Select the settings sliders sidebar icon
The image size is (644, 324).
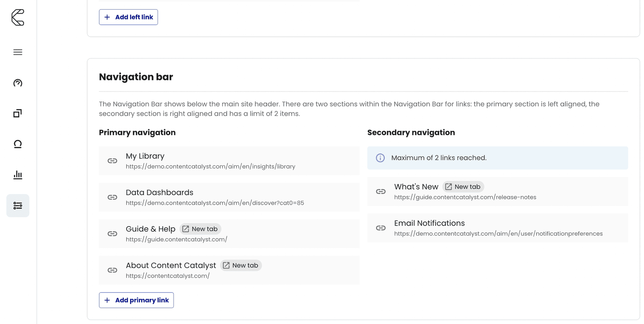(18, 205)
